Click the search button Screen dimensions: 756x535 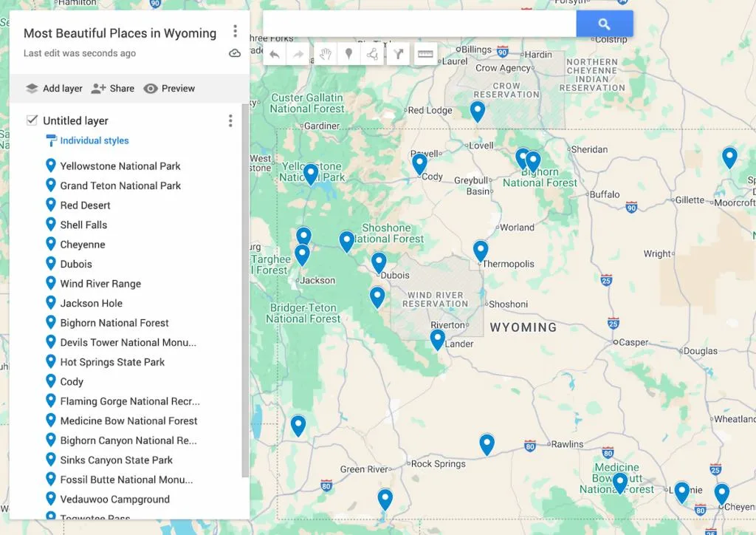[x=605, y=24]
